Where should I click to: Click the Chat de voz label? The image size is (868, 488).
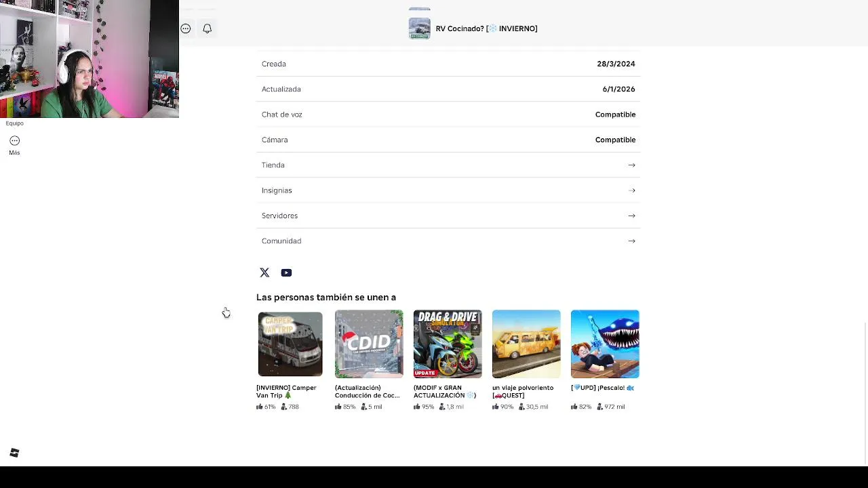(282, 115)
